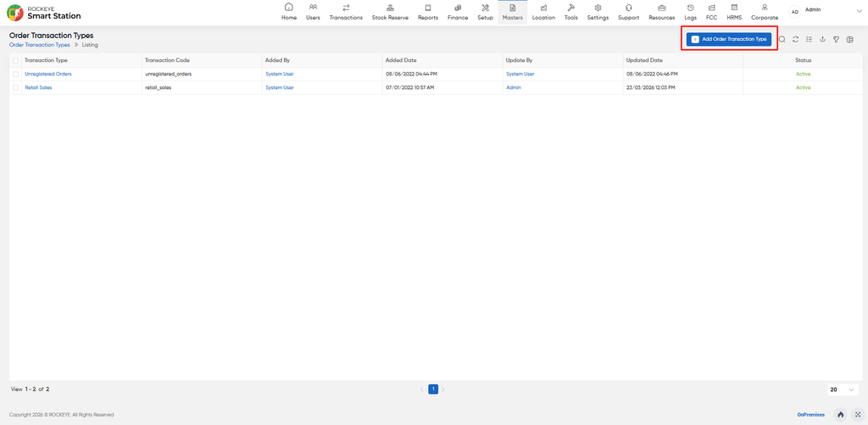
Task: Click the search magnifier icon in the toolbar
Action: [782, 39]
